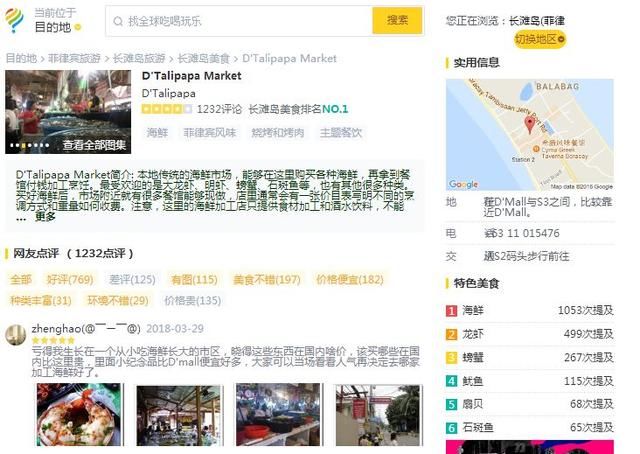
Task: Click the red map location pin
Action: tap(530, 125)
